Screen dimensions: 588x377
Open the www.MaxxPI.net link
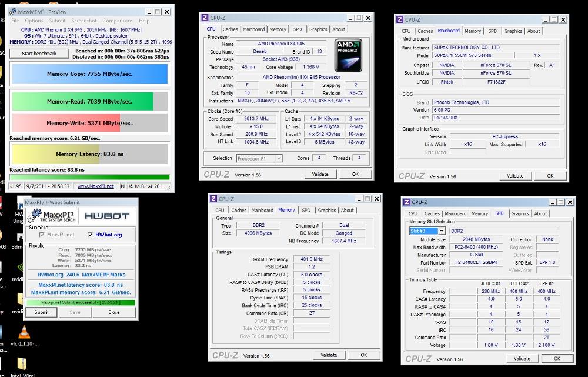[96, 186]
